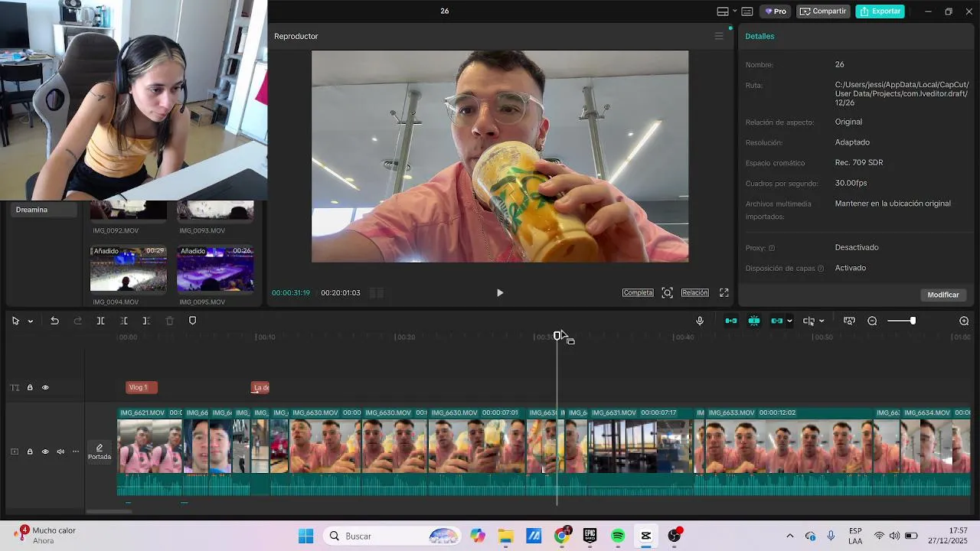The width and height of the screenshot is (980, 551).
Task: Zoom out the timeline
Action: (x=872, y=321)
